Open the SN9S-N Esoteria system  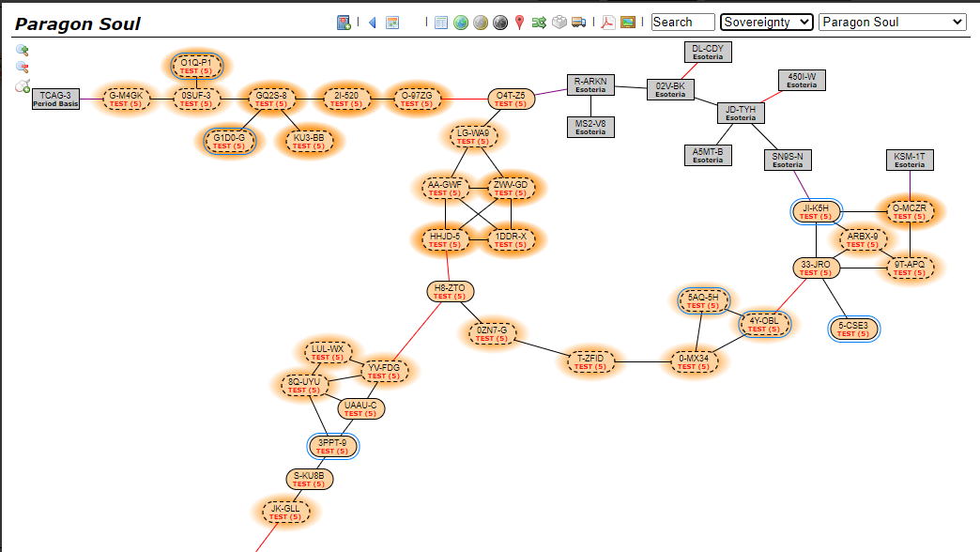(788, 160)
